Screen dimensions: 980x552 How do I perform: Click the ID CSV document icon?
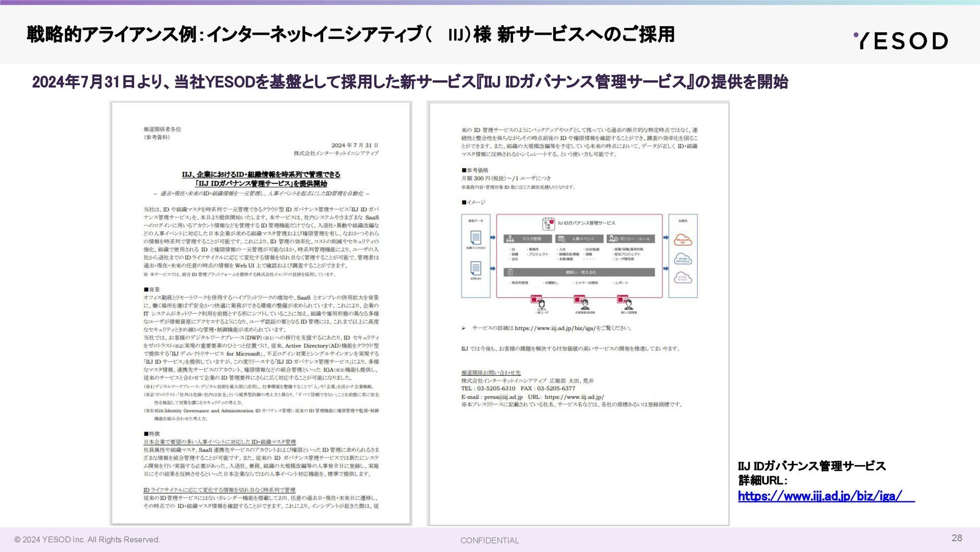click(476, 269)
